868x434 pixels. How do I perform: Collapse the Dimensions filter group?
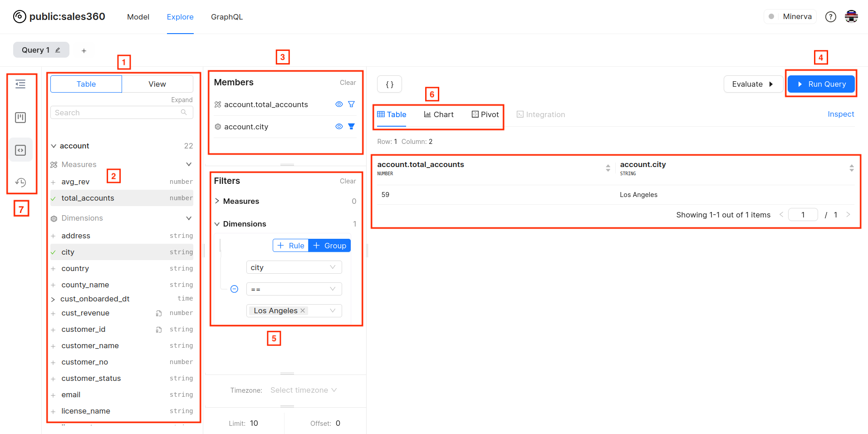point(217,224)
